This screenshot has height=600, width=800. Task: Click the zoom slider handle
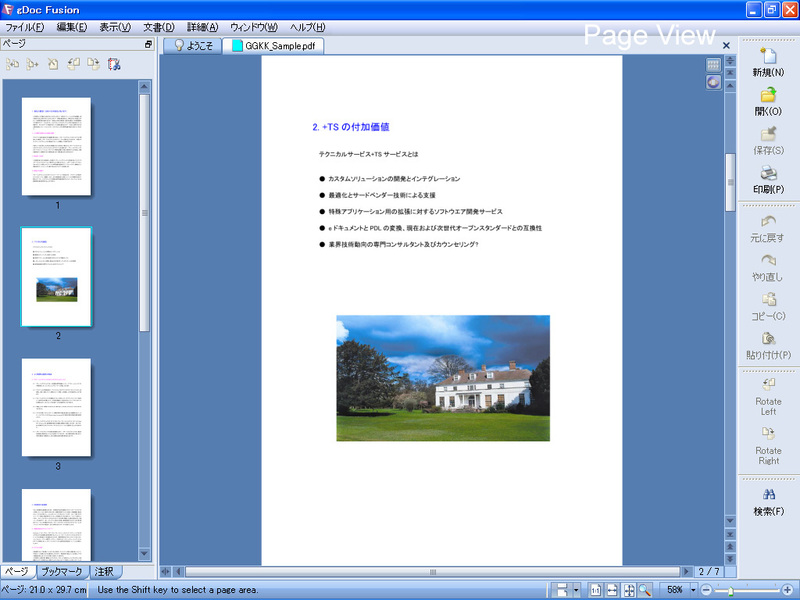point(730,591)
